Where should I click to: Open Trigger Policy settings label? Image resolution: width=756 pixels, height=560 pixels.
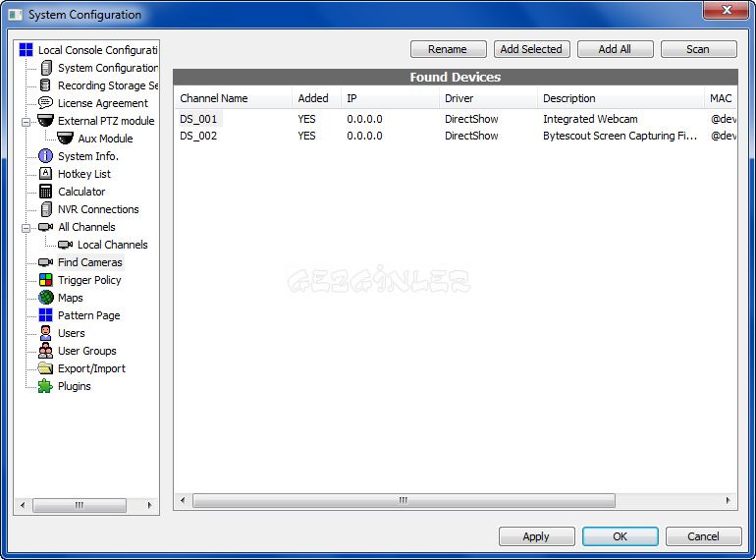point(89,280)
